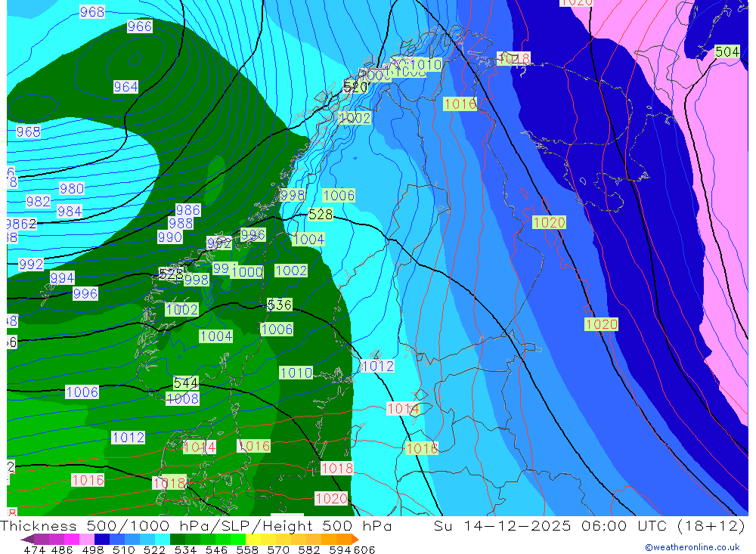
Task: Click the 544 height contour label
Action: coord(186,383)
